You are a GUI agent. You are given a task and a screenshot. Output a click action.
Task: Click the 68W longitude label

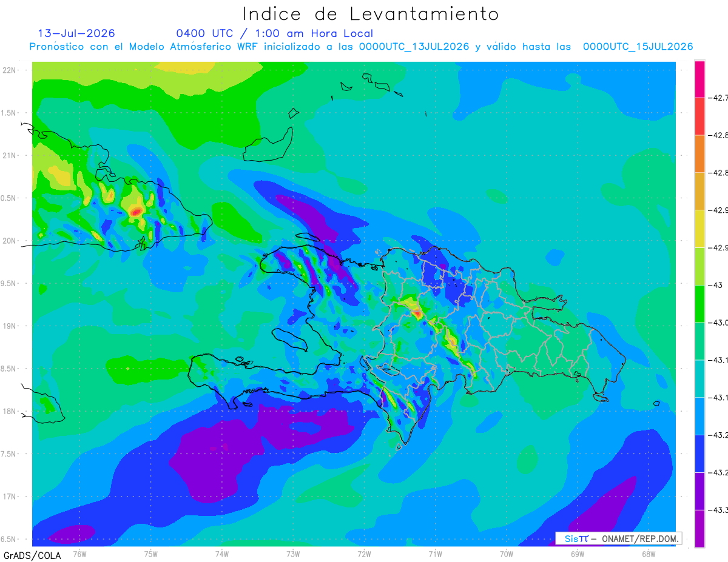[x=649, y=554]
